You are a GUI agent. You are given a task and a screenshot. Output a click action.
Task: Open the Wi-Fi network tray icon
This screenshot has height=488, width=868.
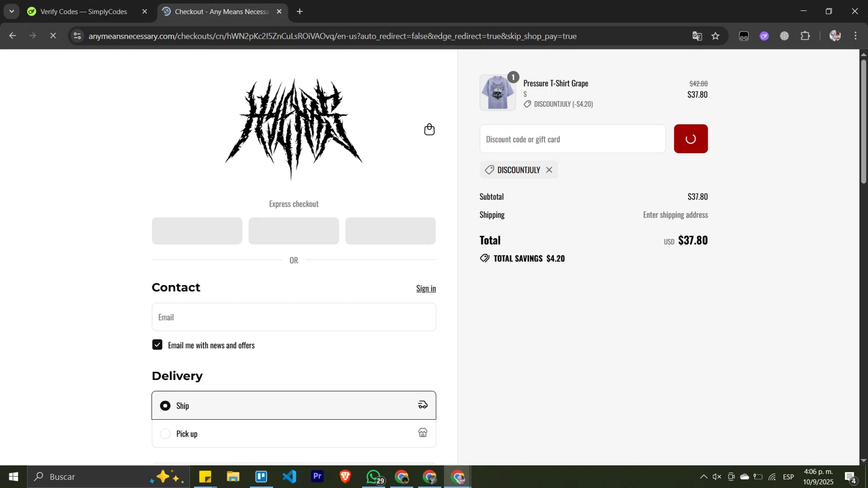(x=773, y=477)
